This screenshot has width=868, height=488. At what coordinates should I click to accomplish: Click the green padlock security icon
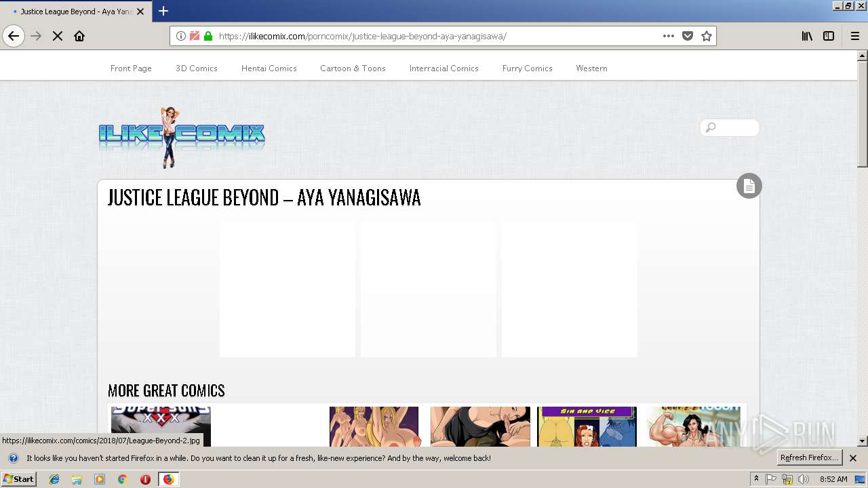tap(208, 36)
